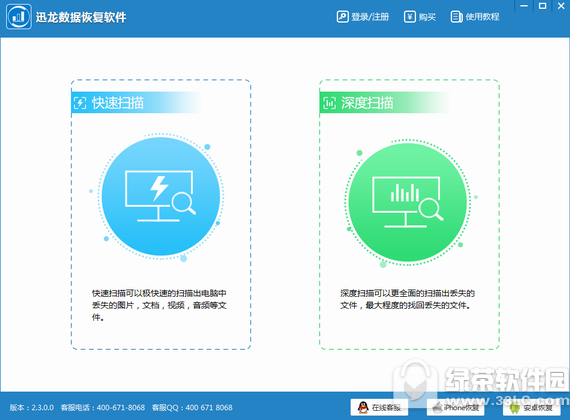Screen dimensions: 570x420
Task: Click version text 版本：2.3.0.0
Action: [32, 407]
